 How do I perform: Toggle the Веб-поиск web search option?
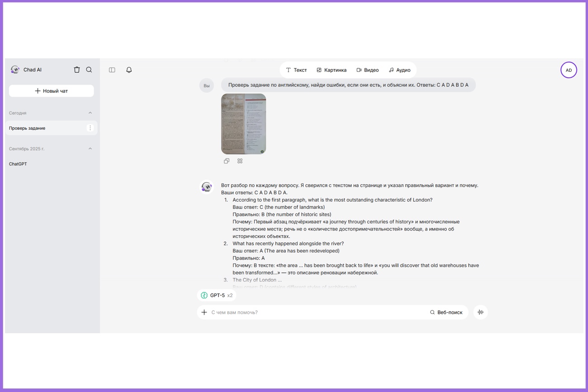point(446,312)
